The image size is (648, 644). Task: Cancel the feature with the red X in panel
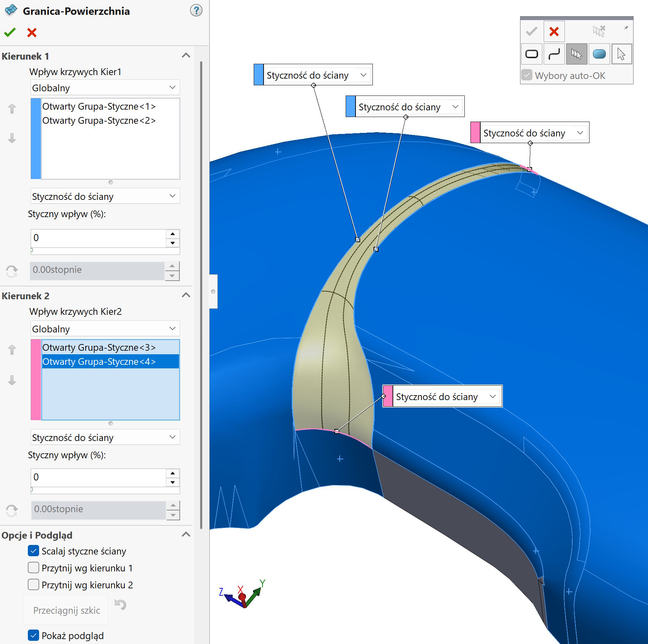click(x=32, y=32)
